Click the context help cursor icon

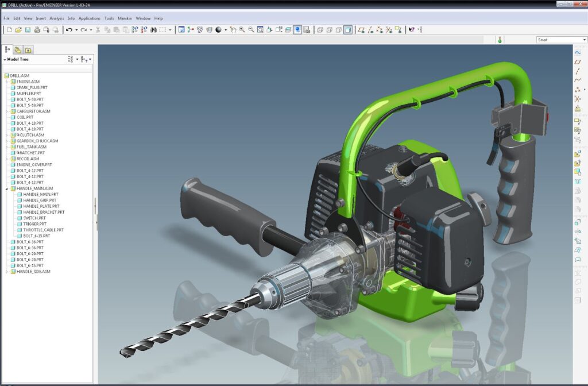click(x=411, y=30)
